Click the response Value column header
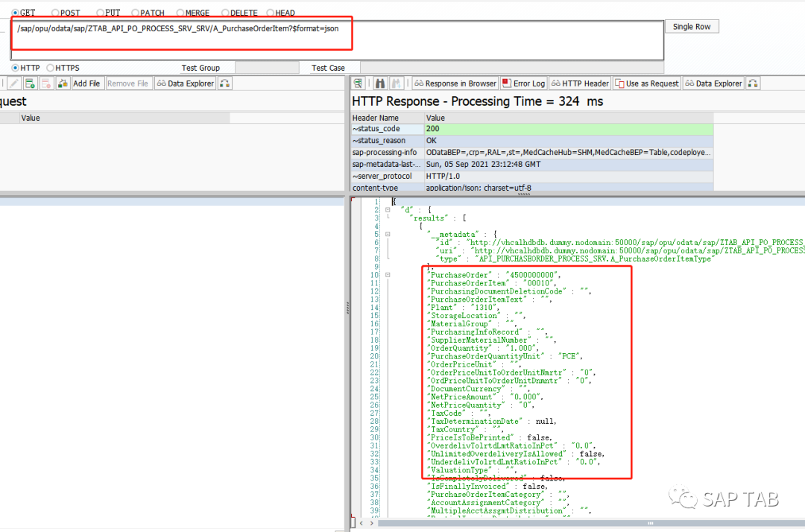 [x=569, y=118]
